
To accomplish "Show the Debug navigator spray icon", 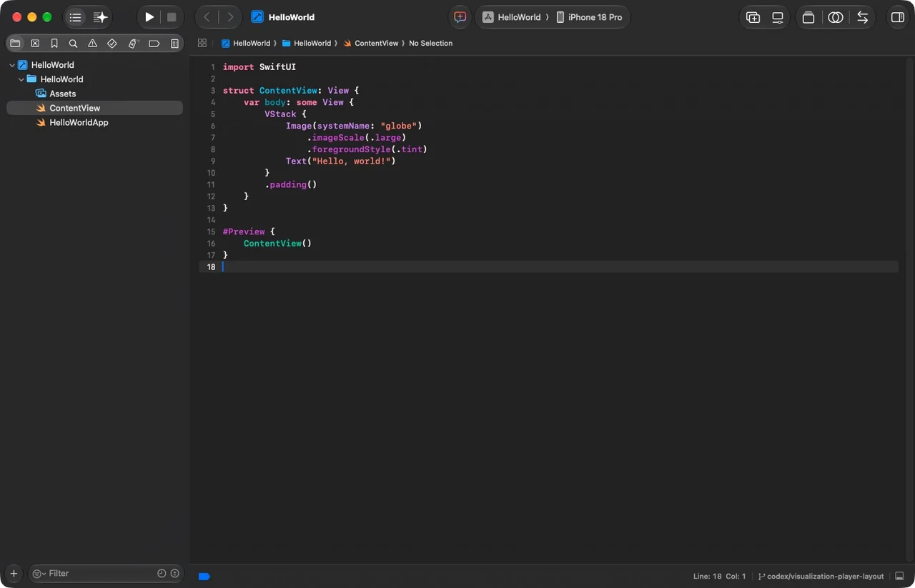I will (132, 44).
